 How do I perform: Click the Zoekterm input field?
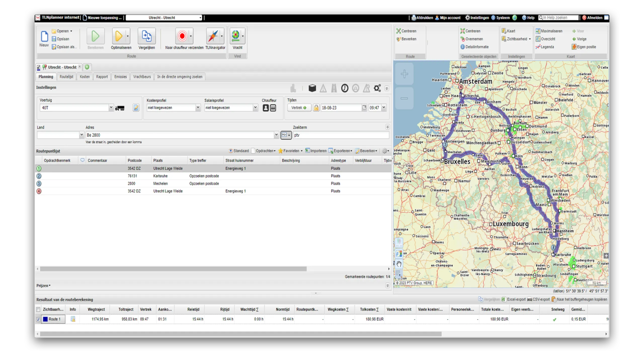point(341,135)
